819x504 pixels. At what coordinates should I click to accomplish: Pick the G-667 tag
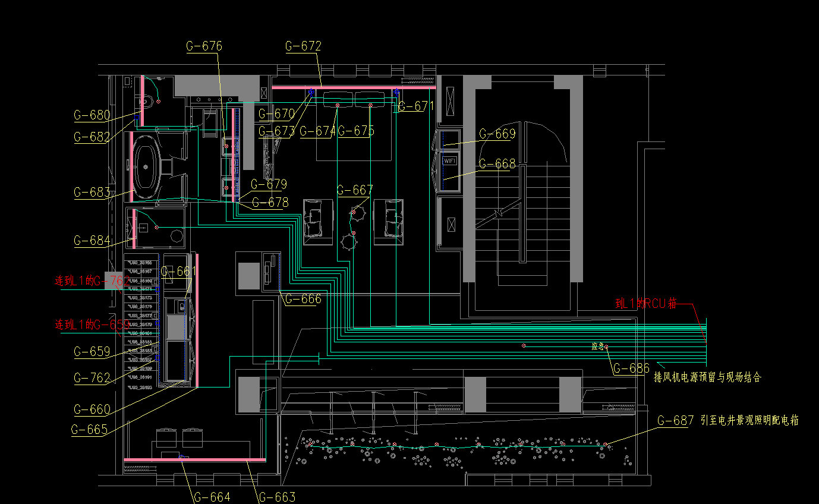[355, 190]
